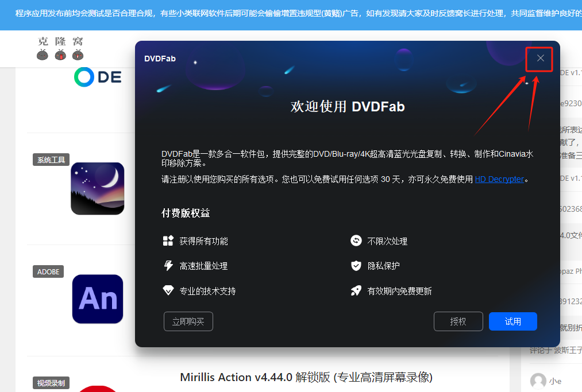
Task: Select the ADOBE category tag
Action: coord(48,271)
